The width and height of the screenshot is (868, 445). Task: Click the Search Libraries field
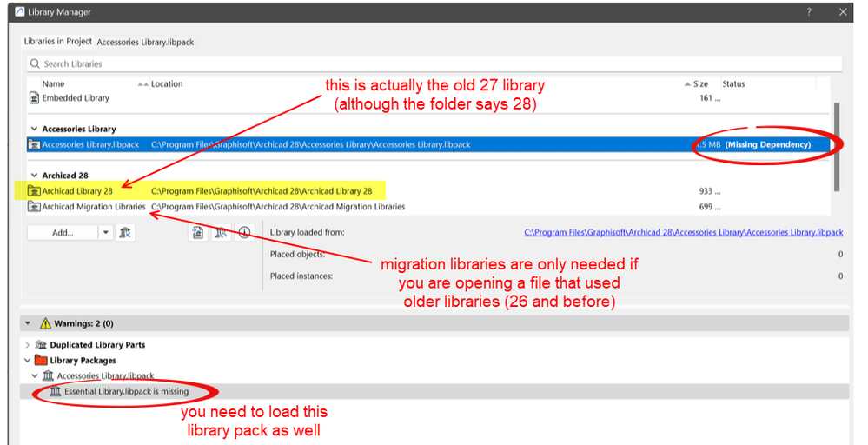[x=434, y=63]
